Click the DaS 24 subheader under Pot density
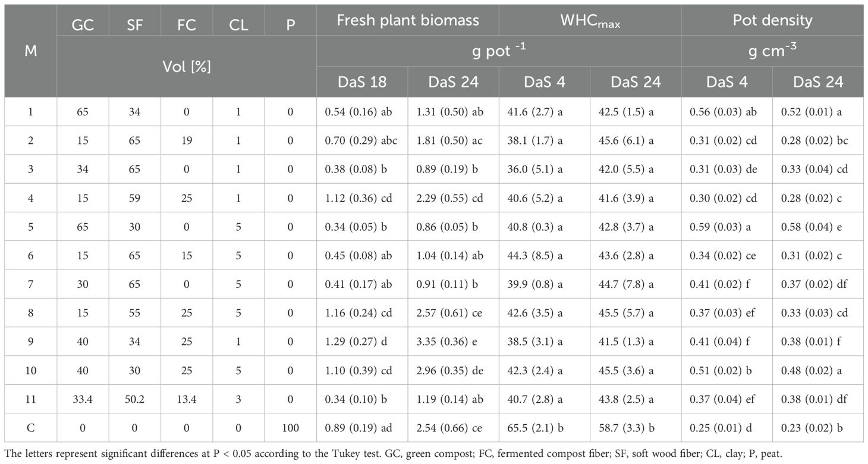868x464 pixels. pyautogui.click(x=818, y=82)
